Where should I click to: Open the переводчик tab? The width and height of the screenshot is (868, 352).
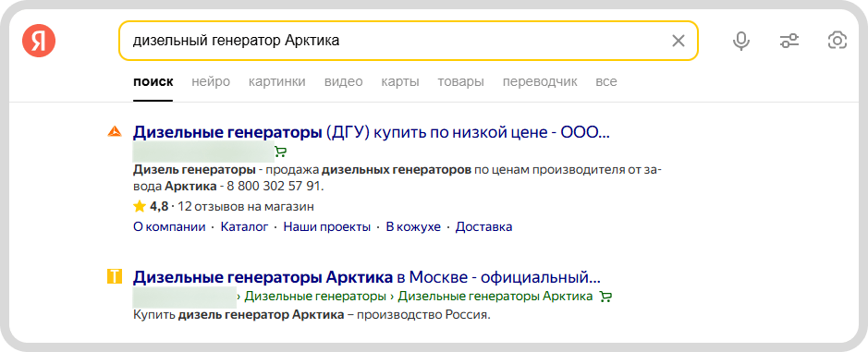[x=540, y=82]
